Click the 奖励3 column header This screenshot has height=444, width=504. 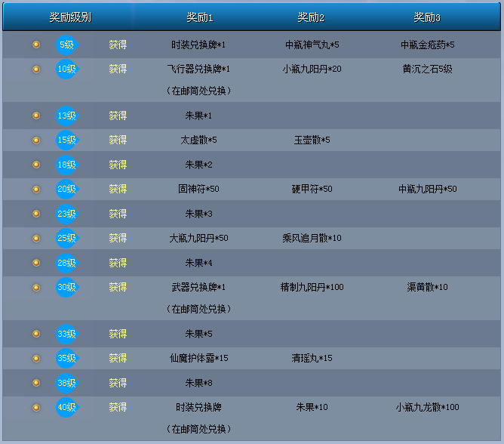pyautogui.click(x=427, y=17)
